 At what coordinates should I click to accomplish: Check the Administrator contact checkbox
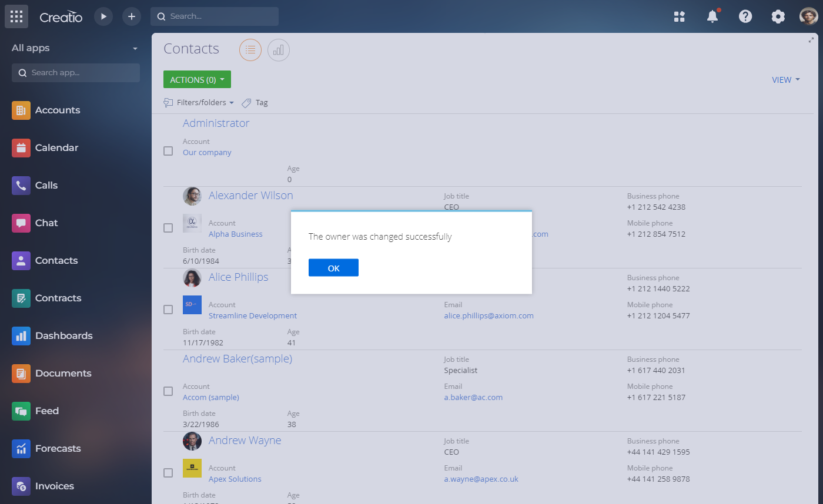click(168, 151)
